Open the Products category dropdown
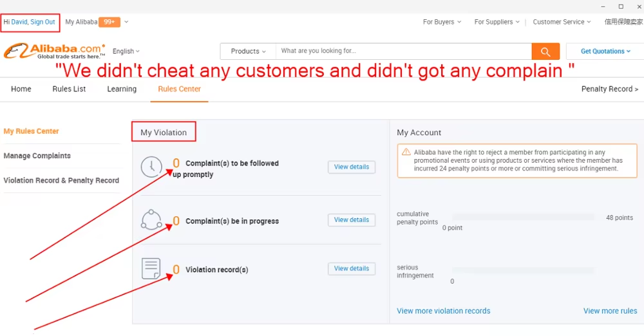Viewport: 644px width, 336px height. [248, 51]
